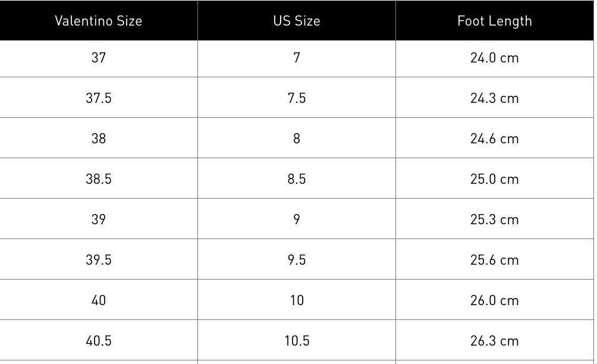Viewport: 597px width, 364px height.
Task: Click the 24.6 cm foot length cell
Action: [495, 139]
